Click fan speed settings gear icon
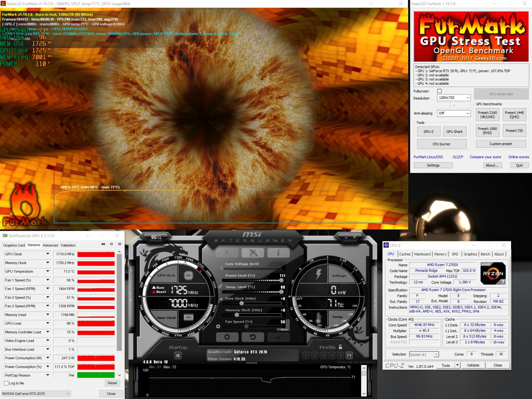Viewport: 532px width, 399px height. point(218,327)
